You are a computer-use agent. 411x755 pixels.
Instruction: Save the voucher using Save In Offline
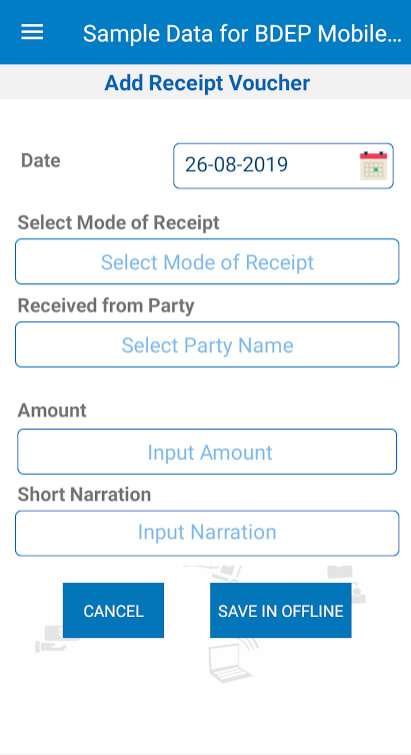pyautogui.click(x=281, y=611)
